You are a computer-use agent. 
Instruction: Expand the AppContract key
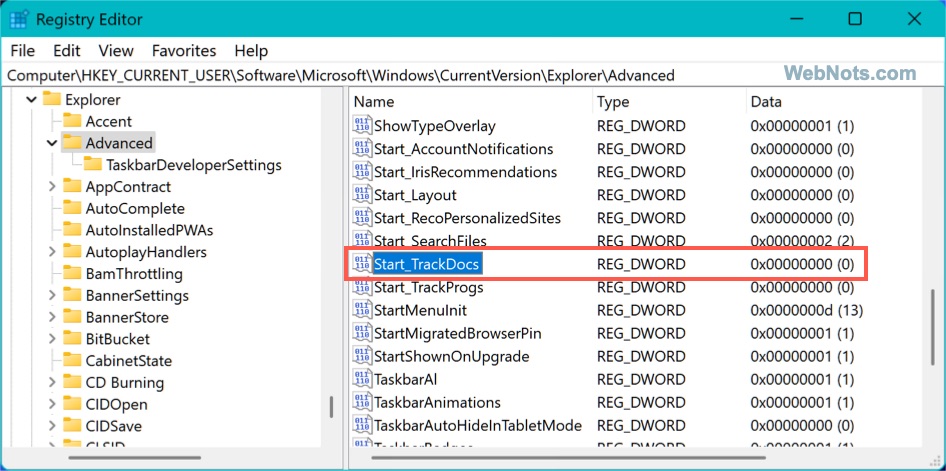coord(52,186)
